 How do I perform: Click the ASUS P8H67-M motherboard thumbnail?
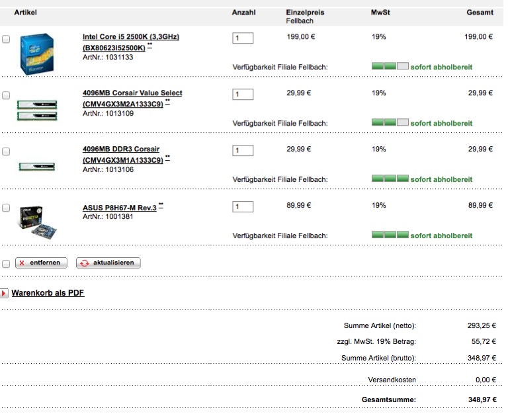(37, 223)
